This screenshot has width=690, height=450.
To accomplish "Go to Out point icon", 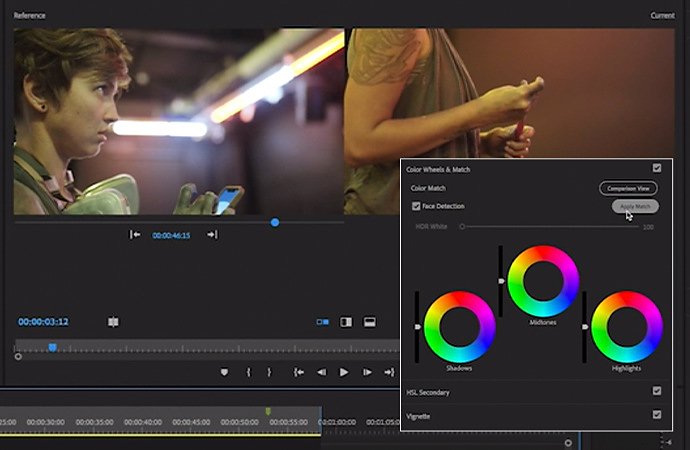I will [x=389, y=373].
